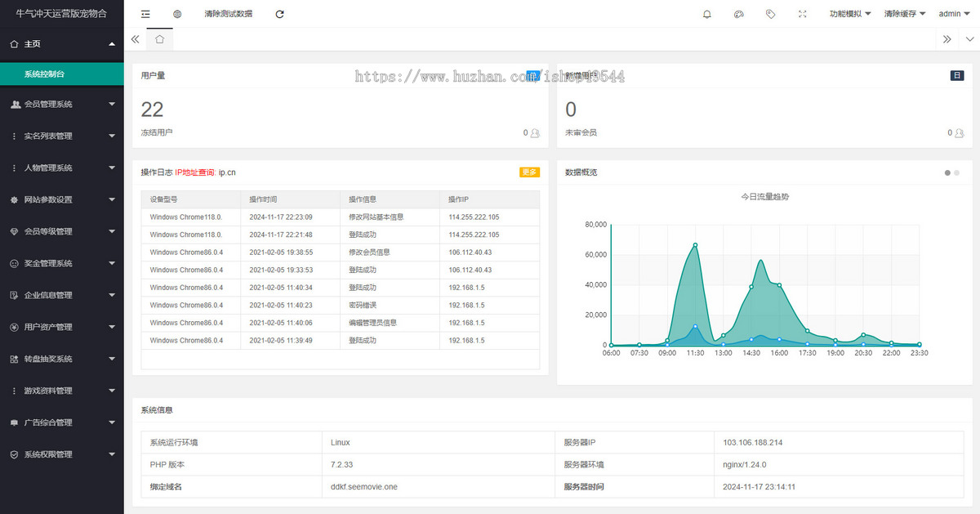This screenshot has height=514, width=980.
Task: Open the 功能模拟 dropdown
Action: (850, 14)
